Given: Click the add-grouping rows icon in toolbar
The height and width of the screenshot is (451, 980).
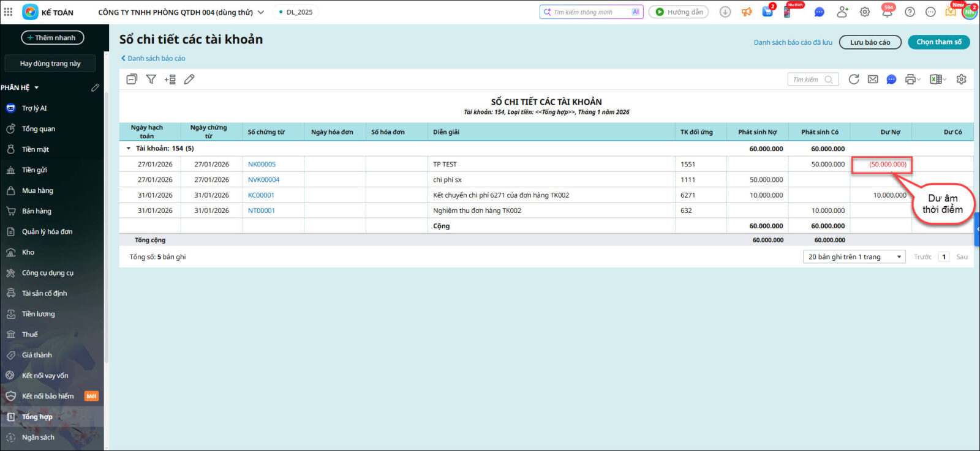Looking at the screenshot, I should click(170, 79).
